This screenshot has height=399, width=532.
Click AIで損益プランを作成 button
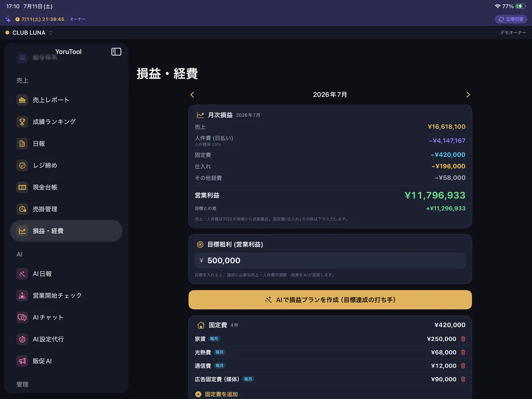click(x=330, y=300)
